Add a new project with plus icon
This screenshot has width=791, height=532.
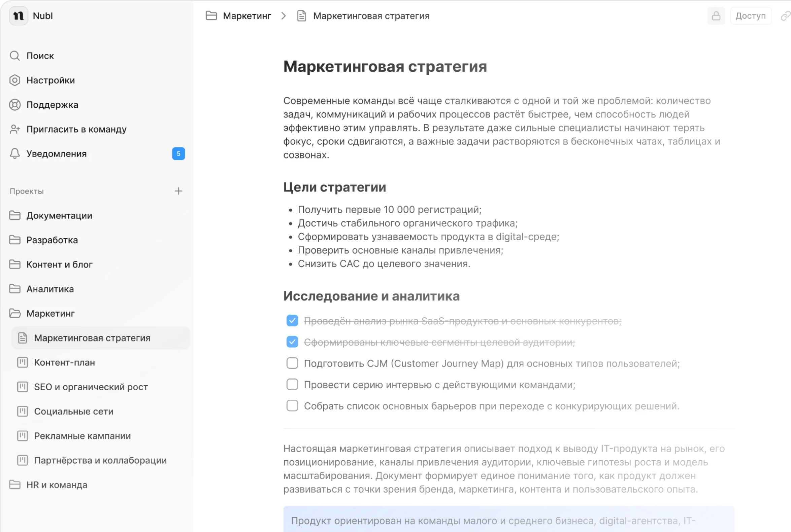178,191
